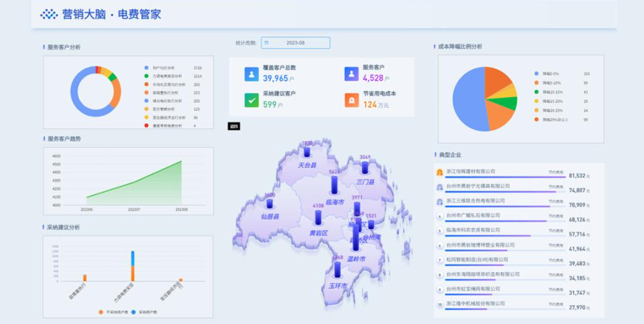Image resolution: width=644 pixels, height=324 pixels.
Task: Click the blue 覆盖客户总数 person icon
Action: pos(252,74)
